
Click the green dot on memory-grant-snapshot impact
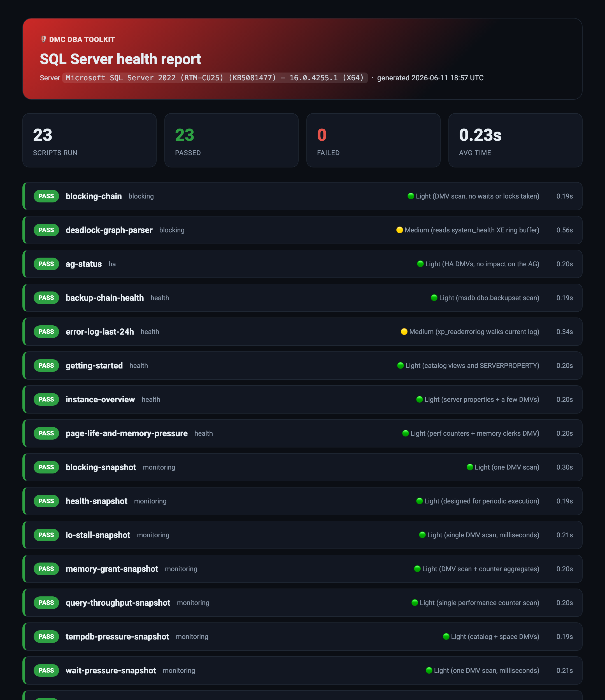417,569
